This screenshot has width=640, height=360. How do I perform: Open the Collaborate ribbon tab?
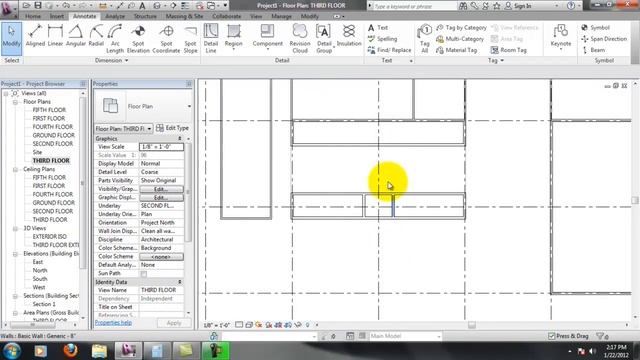point(227,16)
